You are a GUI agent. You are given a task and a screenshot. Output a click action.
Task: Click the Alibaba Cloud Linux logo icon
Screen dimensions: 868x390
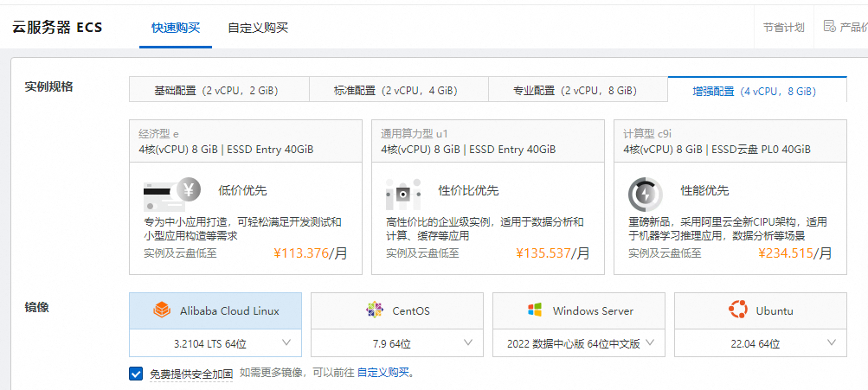pyautogui.click(x=162, y=310)
